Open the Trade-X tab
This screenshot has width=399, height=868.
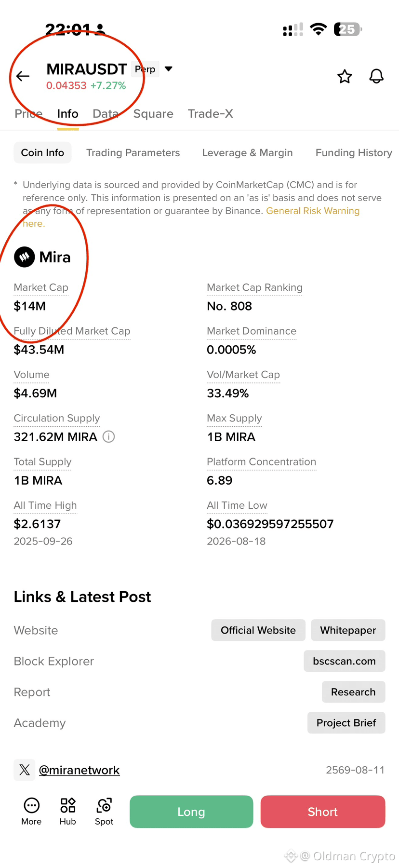[x=211, y=114]
